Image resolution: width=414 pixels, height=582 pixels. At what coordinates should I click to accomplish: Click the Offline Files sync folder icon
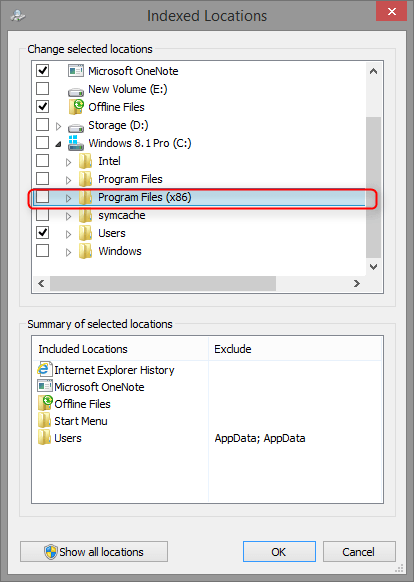point(76,107)
